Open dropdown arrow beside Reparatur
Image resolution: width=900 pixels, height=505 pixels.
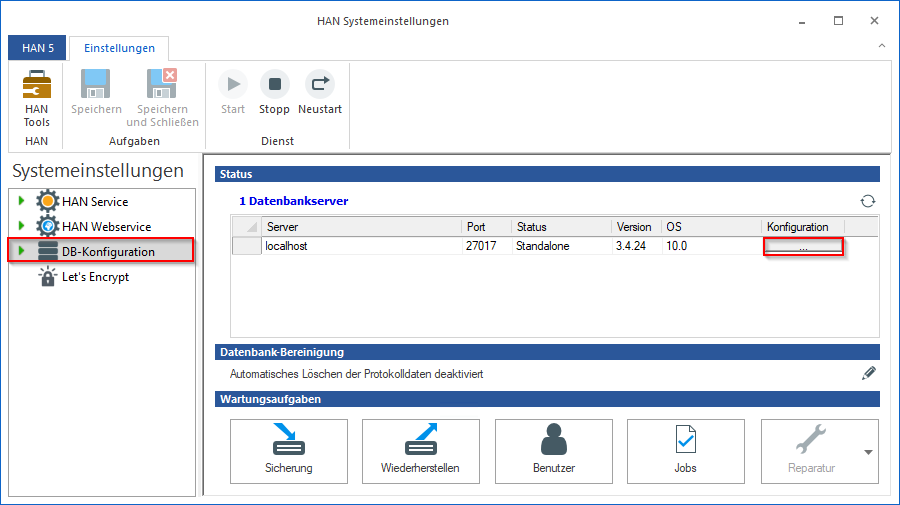point(868,452)
